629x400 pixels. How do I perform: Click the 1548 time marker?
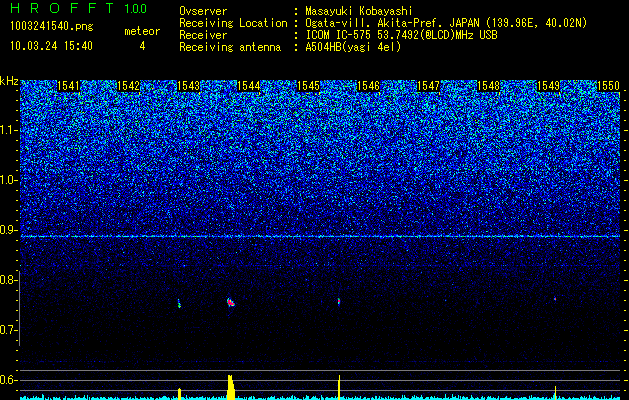[x=488, y=86]
